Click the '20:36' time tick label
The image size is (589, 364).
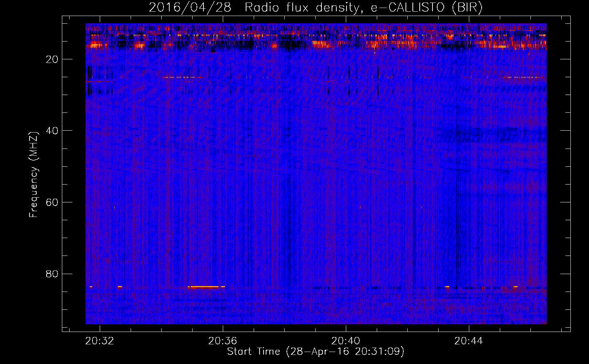pyautogui.click(x=222, y=341)
